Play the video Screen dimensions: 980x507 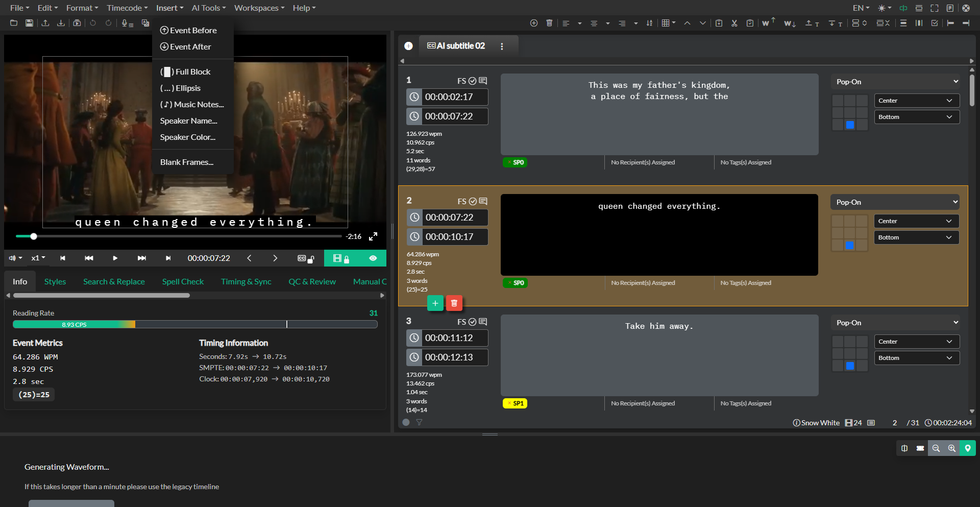click(115, 258)
